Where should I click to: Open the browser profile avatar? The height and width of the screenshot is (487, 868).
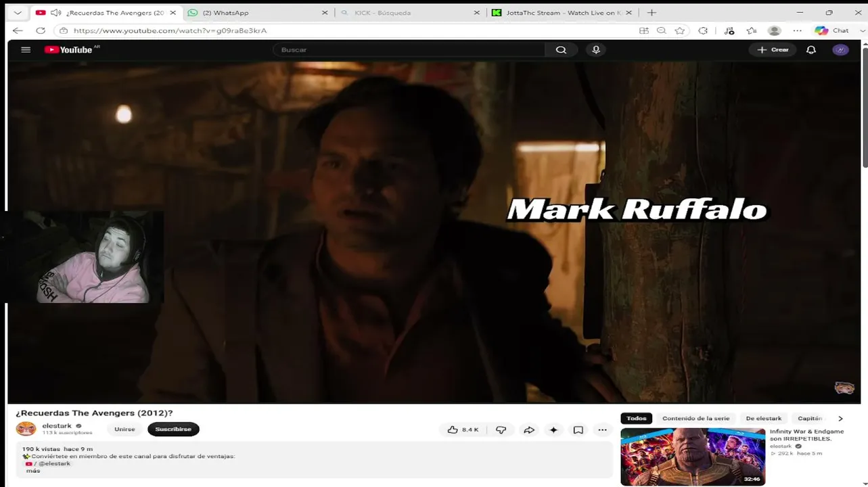pos(775,30)
